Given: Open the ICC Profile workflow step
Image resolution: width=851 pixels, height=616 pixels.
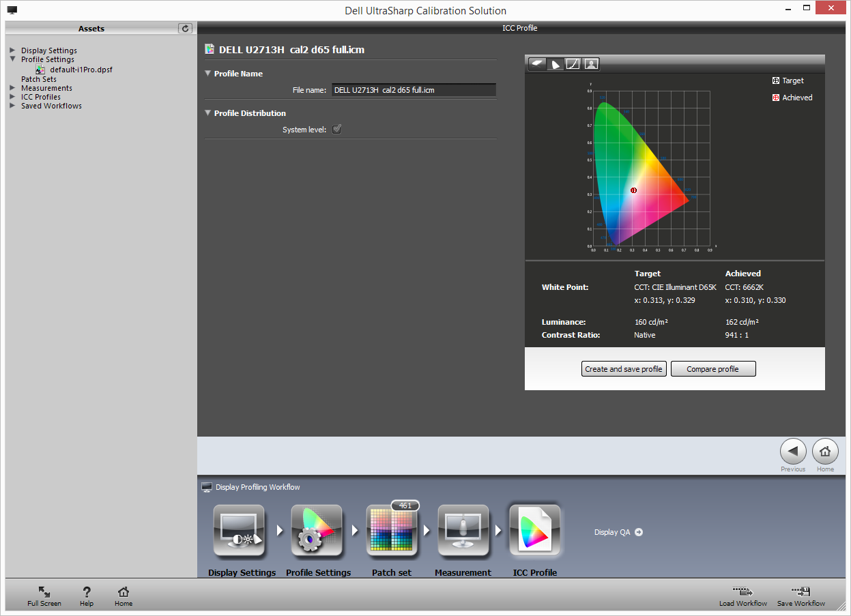Looking at the screenshot, I should click(x=535, y=531).
